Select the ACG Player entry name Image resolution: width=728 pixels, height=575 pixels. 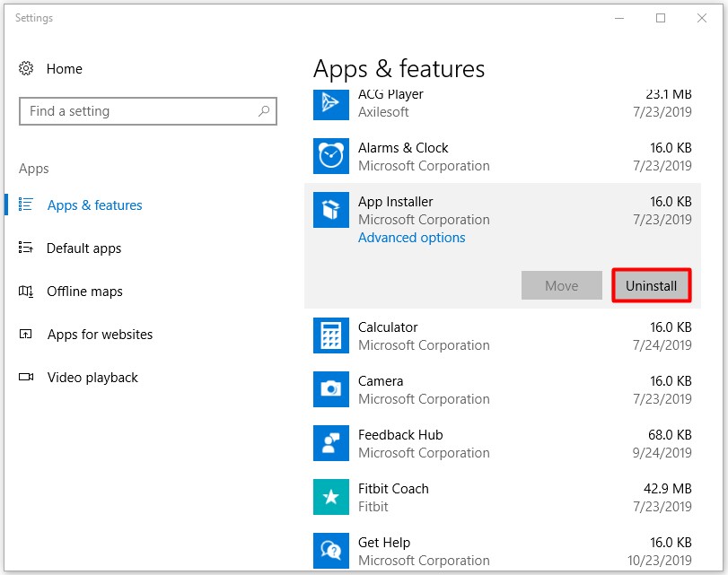390,94
